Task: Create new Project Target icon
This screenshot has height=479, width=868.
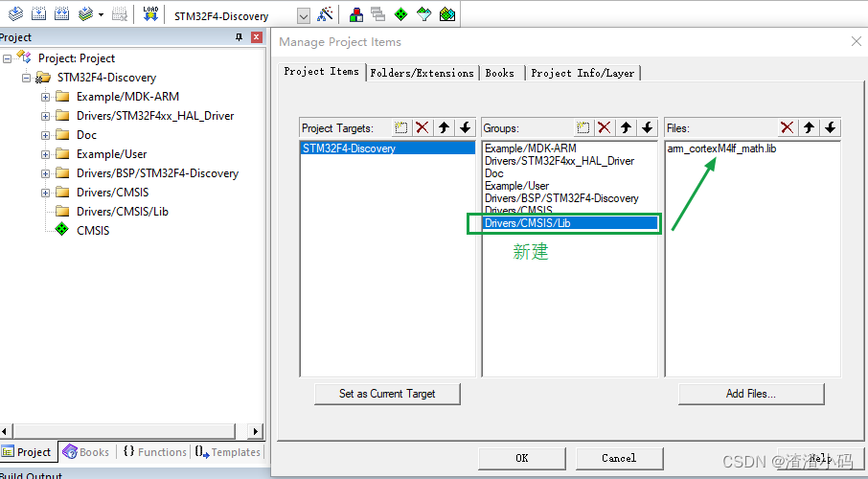Action: tap(400, 128)
